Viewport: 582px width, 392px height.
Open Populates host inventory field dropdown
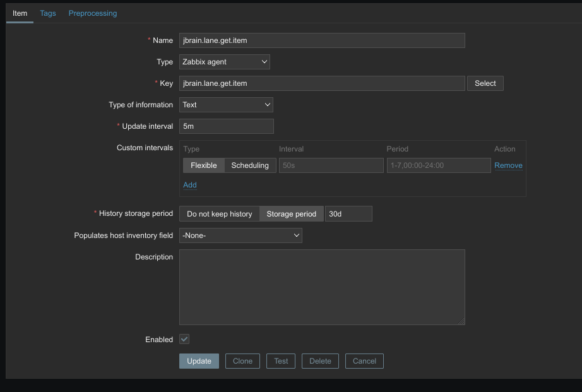[x=241, y=235]
